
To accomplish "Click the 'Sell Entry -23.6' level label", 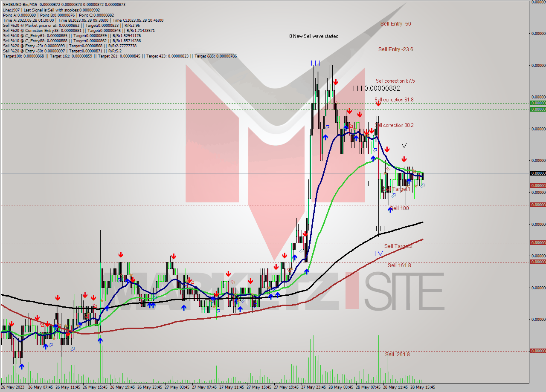I will pos(395,49).
